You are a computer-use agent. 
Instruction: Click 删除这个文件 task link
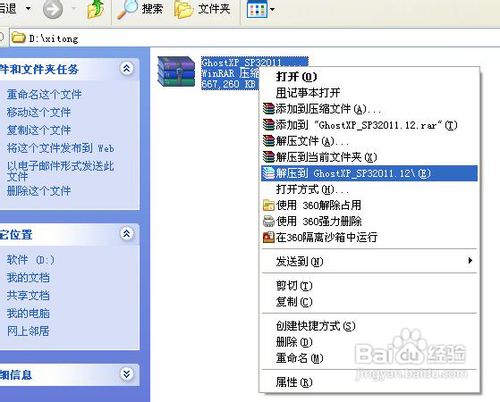[x=39, y=191]
